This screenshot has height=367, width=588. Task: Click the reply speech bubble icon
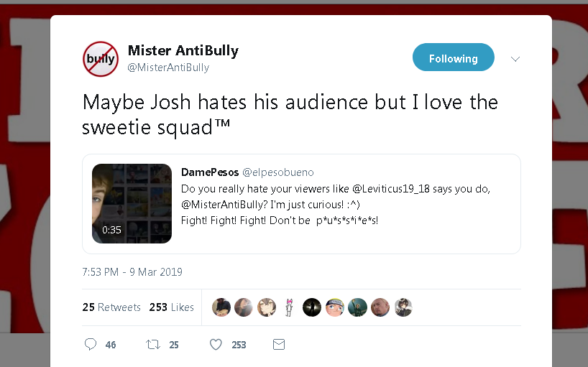point(91,344)
